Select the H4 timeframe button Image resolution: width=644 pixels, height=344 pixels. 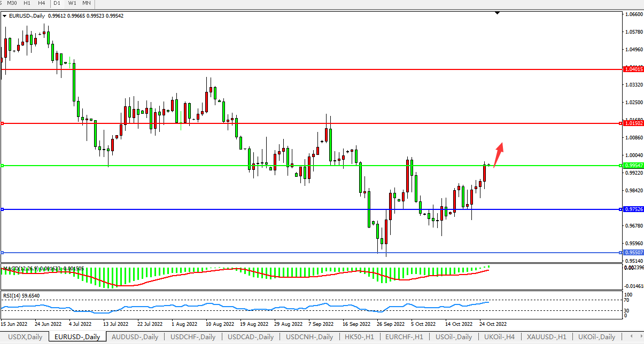pyautogui.click(x=42, y=3)
